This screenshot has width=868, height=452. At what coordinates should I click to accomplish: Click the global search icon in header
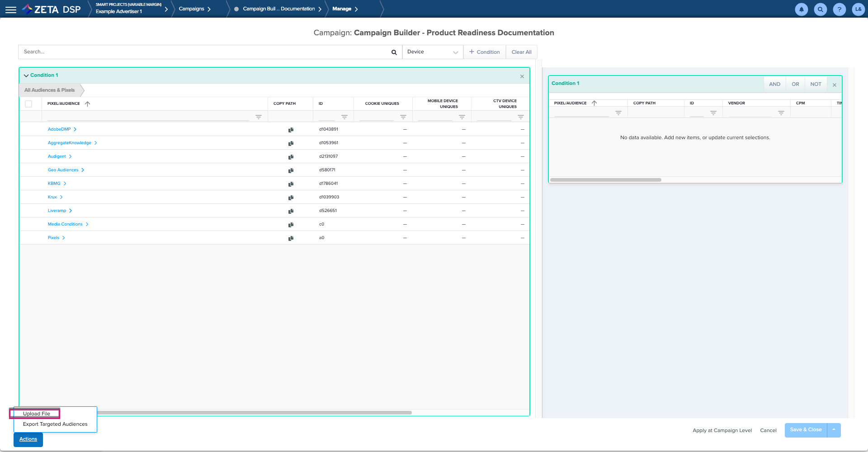(x=820, y=9)
